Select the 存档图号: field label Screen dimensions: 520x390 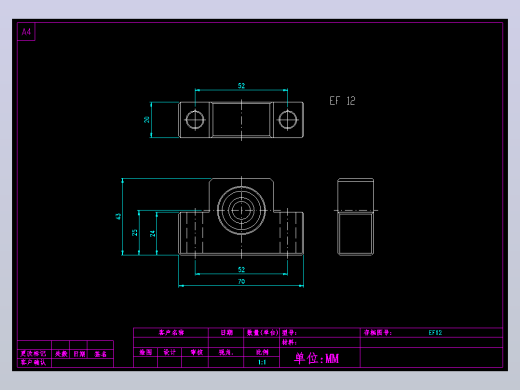coord(378,332)
